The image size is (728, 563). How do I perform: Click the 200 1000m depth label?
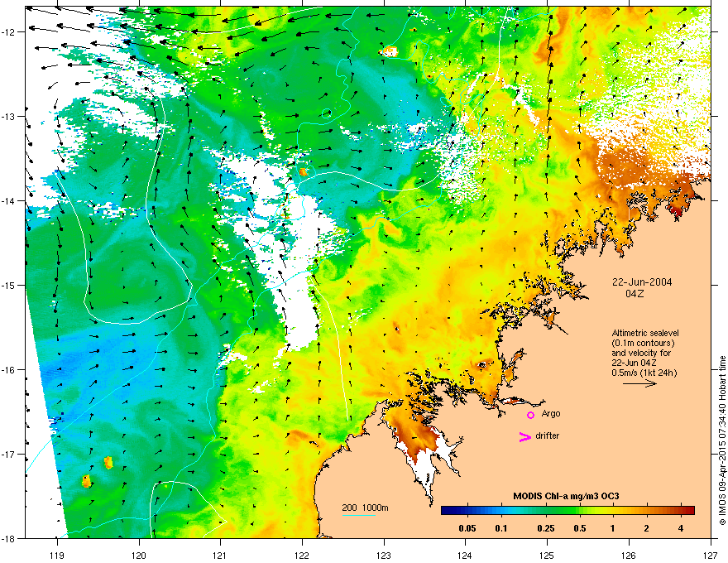[x=365, y=508]
